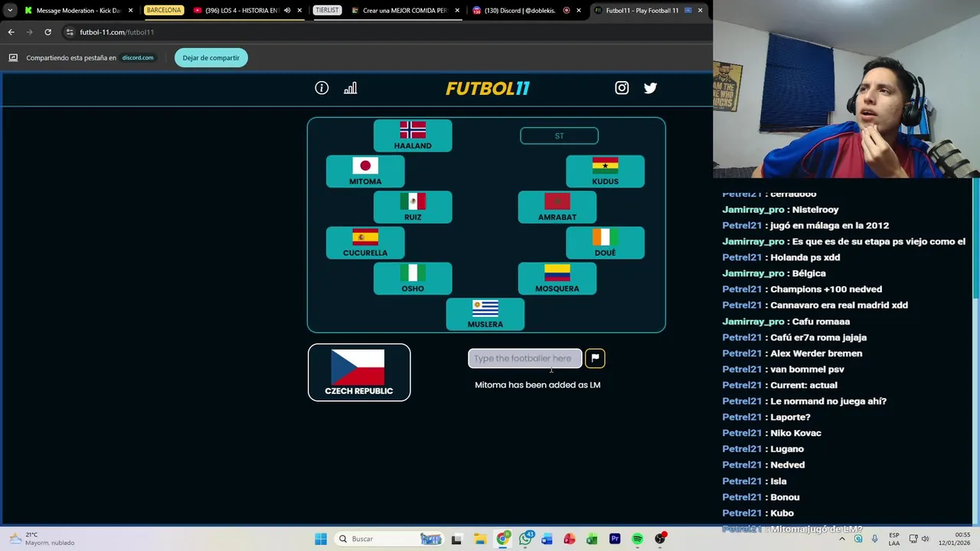Open WhatsApp from the taskbar
980x551 pixels.
[x=525, y=539]
